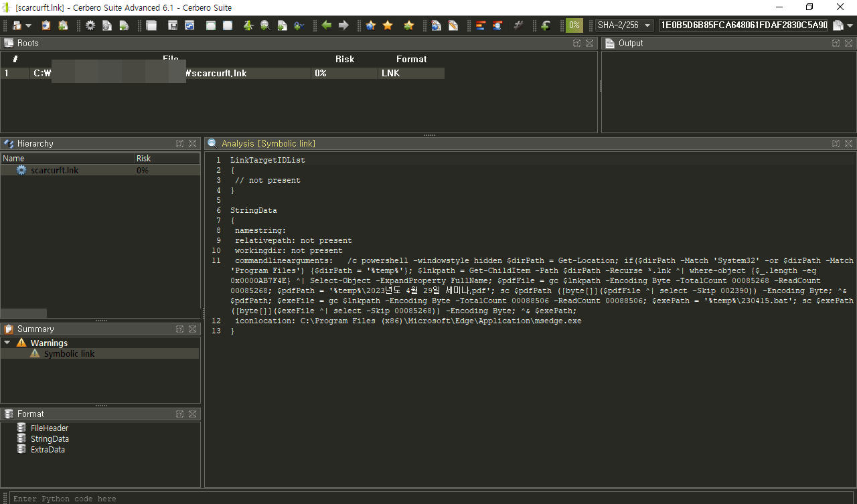The image size is (857, 504).
Task: Click page with green plus icon
Action: [x=283, y=25]
